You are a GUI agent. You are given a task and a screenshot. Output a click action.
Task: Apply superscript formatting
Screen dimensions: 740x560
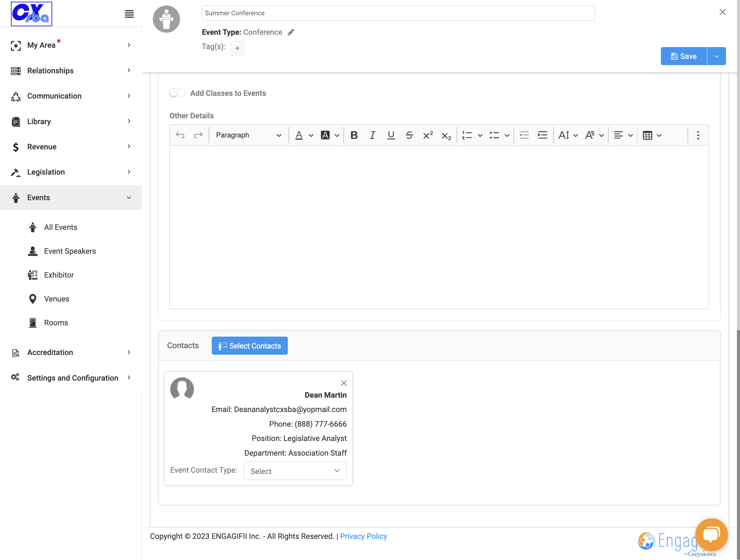point(428,135)
